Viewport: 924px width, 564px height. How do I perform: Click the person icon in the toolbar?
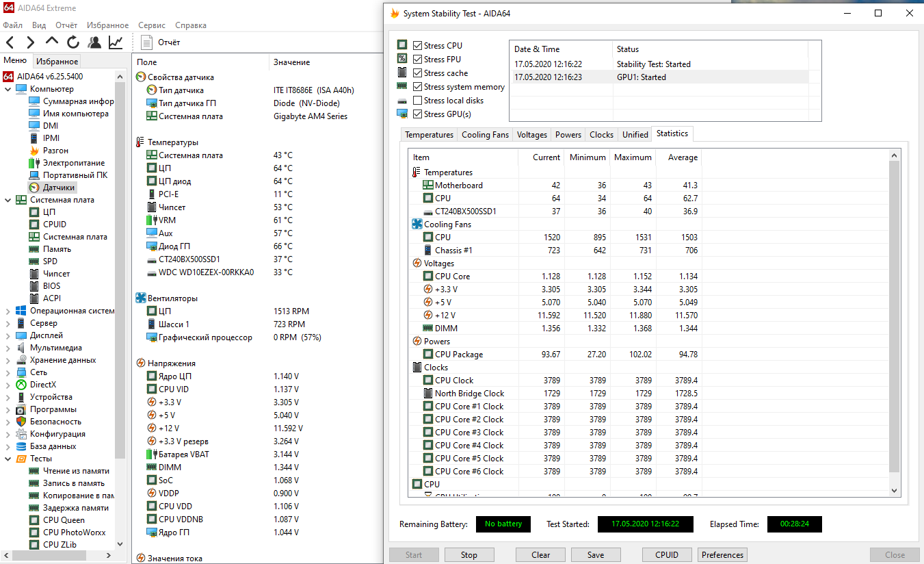tap(94, 42)
